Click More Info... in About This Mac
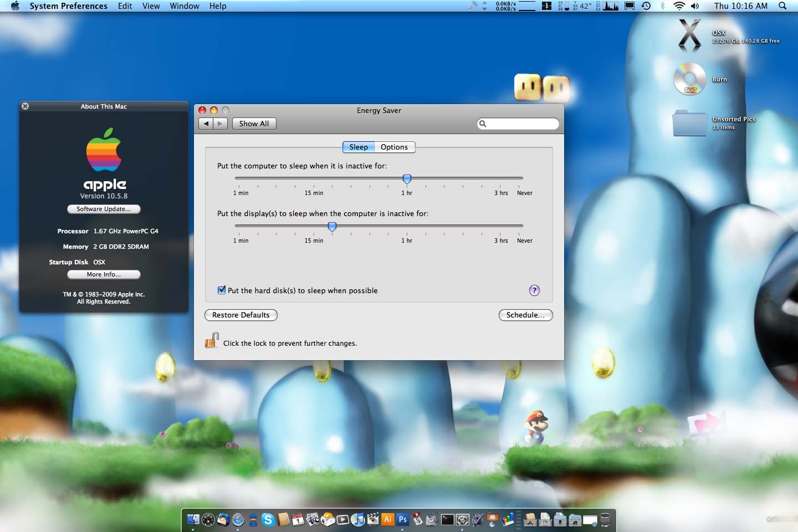 [x=104, y=274]
